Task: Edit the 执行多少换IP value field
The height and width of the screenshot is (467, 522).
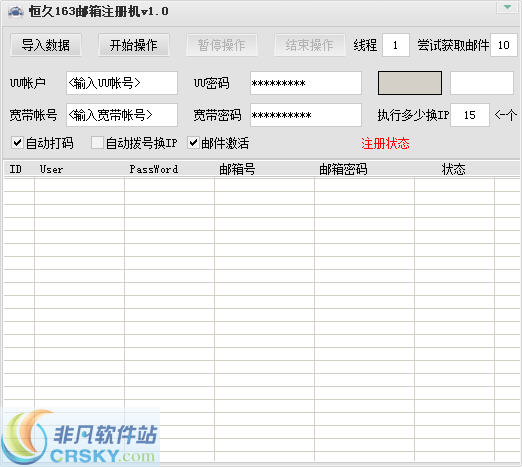Action: pos(470,115)
